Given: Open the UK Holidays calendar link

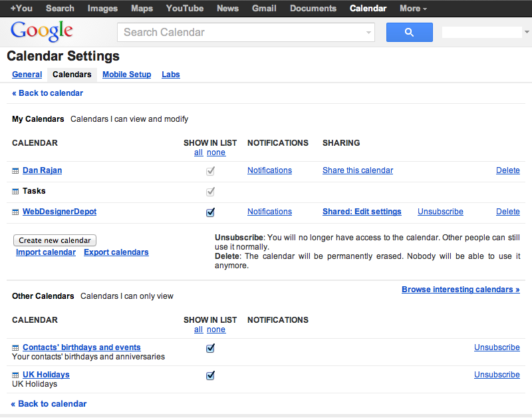Looking at the screenshot, I should [46, 375].
